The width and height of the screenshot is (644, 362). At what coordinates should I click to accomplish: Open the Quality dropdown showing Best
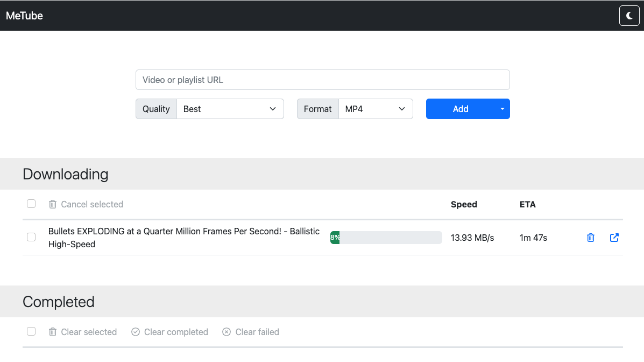coord(230,109)
